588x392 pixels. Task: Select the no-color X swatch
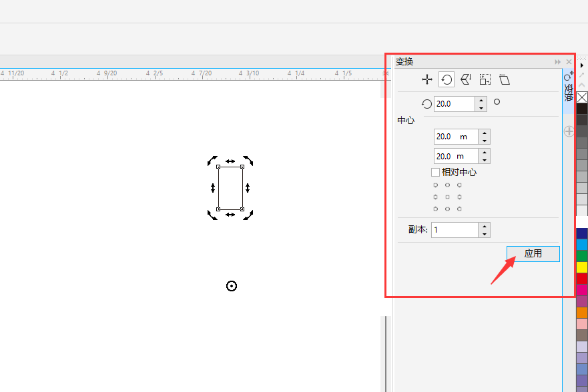[x=582, y=97]
